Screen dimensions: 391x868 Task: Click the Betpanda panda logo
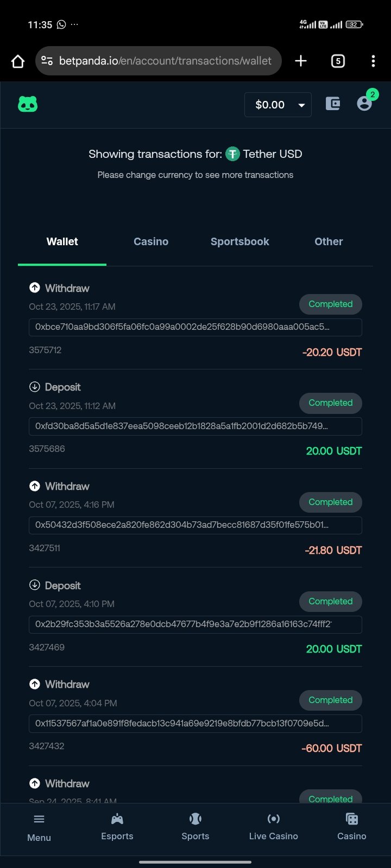coord(28,104)
